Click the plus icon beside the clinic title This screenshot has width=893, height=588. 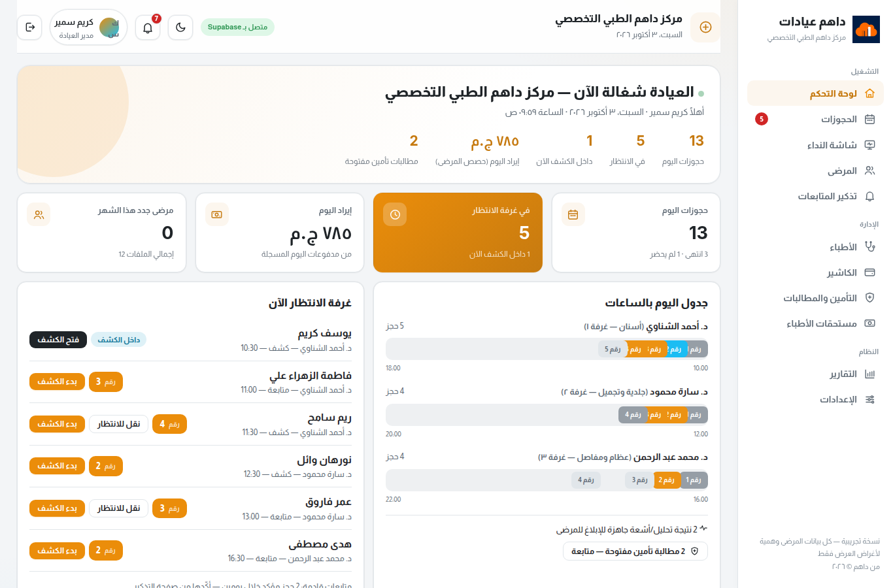pos(705,27)
